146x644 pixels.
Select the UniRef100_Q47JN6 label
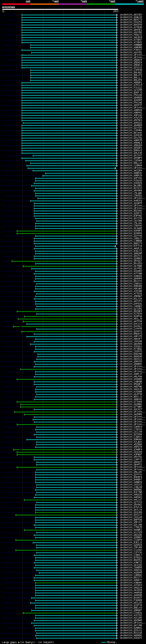(131, 625)
